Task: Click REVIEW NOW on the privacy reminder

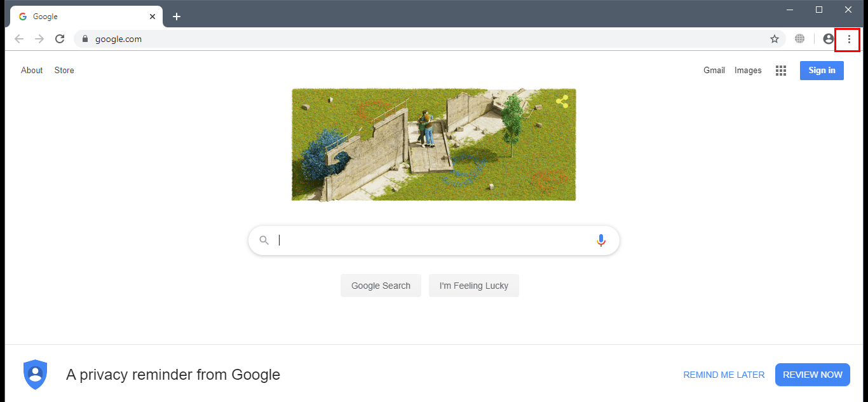Action: [813, 375]
